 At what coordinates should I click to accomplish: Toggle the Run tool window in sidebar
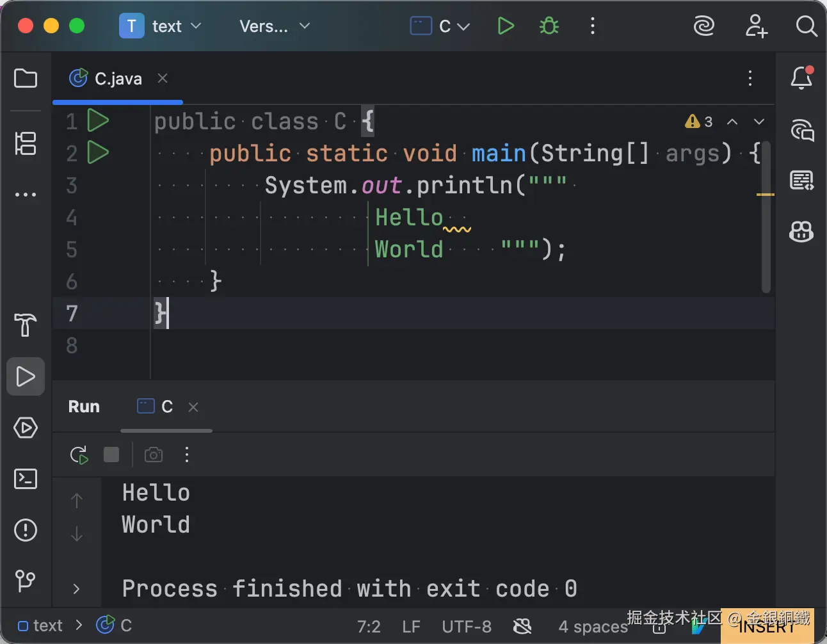(x=26, y=376)
